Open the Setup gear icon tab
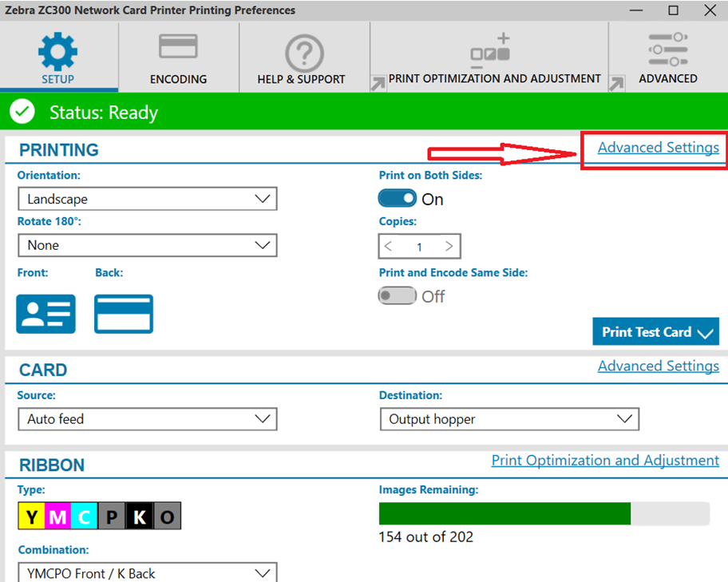The image size is (728, 582). click(x=57, y=51)
